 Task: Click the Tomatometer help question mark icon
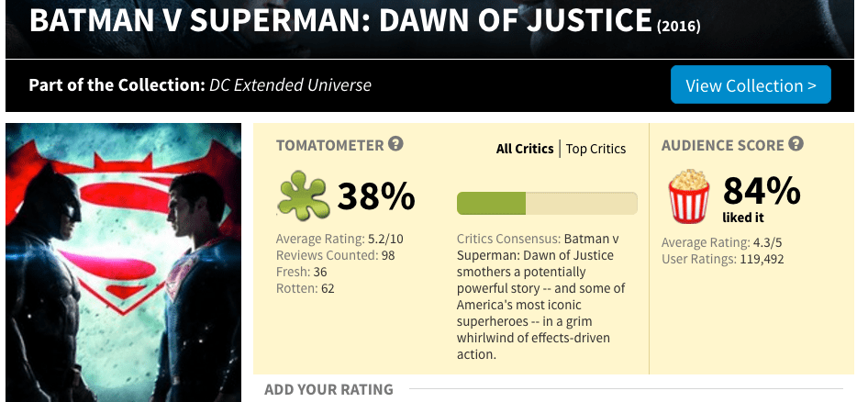396,144
